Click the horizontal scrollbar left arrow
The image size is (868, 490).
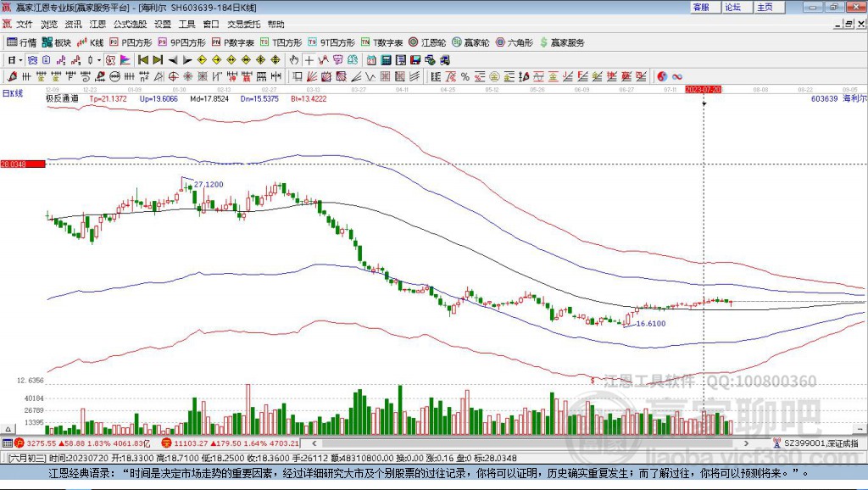coord(314,443)
